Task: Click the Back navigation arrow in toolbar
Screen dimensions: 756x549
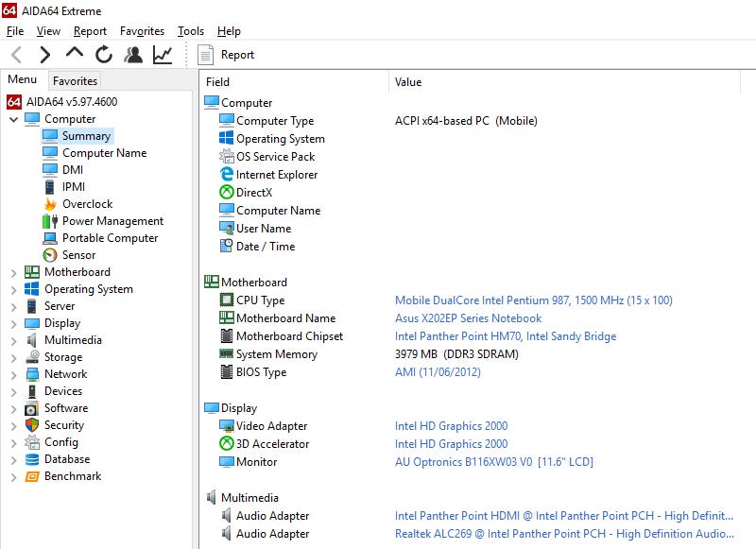Action: (x=16, y=55)
